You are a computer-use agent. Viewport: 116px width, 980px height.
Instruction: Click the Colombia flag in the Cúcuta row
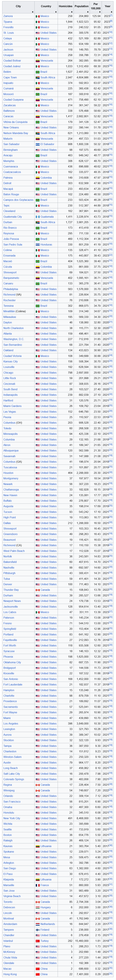point(37,267)
